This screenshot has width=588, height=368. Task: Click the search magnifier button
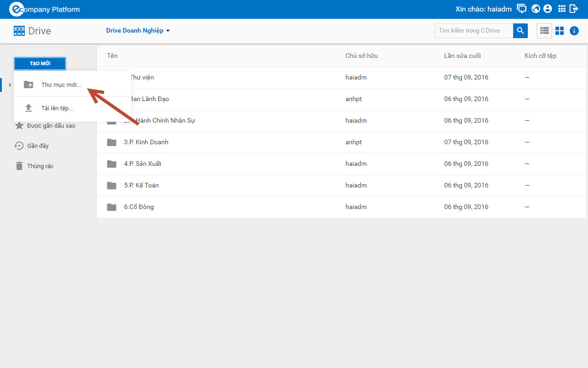click(520, 31)
